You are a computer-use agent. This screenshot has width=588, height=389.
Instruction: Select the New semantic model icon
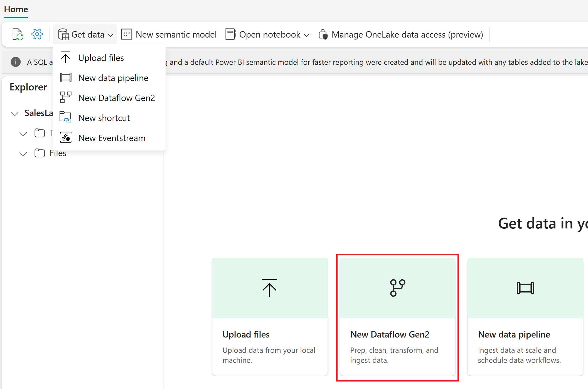click(127, 34)
